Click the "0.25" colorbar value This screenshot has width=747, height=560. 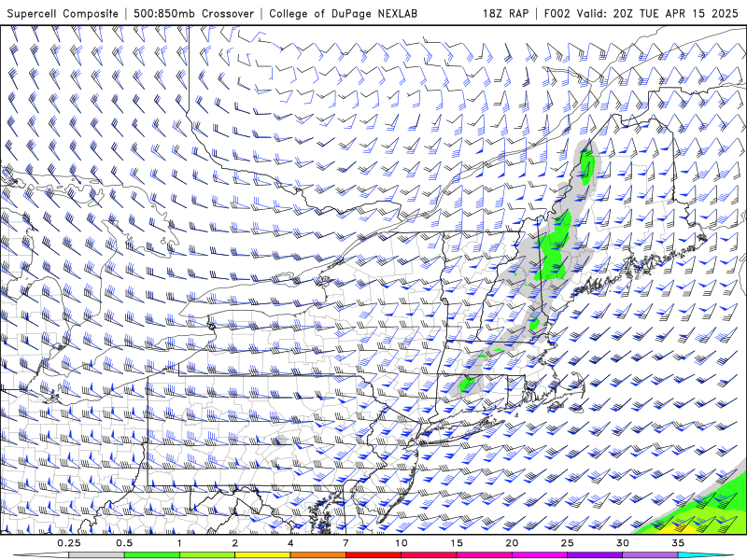tap(69, 543)
